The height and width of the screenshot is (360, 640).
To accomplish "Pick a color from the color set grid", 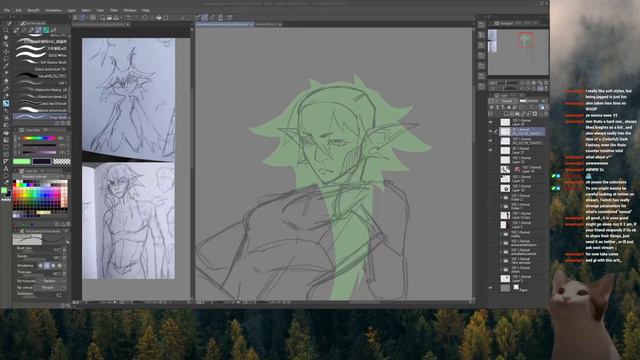I will [x=40, y=198].
